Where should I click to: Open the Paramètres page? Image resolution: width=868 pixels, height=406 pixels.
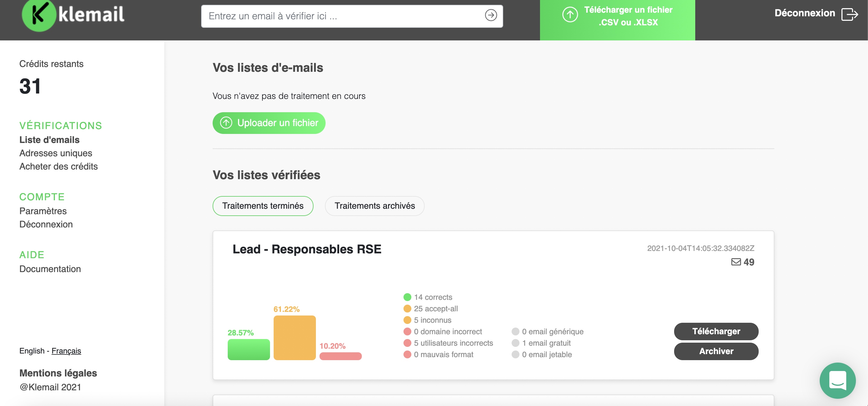43,211
